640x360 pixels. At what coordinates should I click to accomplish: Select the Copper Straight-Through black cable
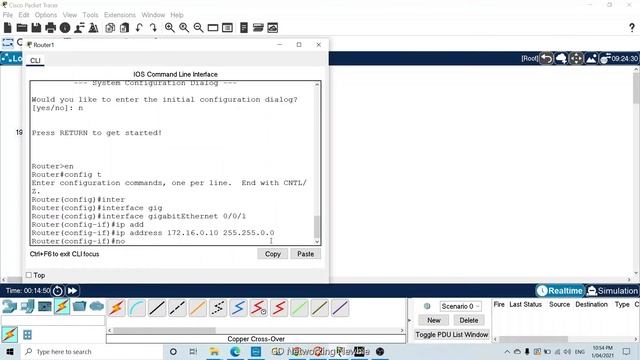157,308
